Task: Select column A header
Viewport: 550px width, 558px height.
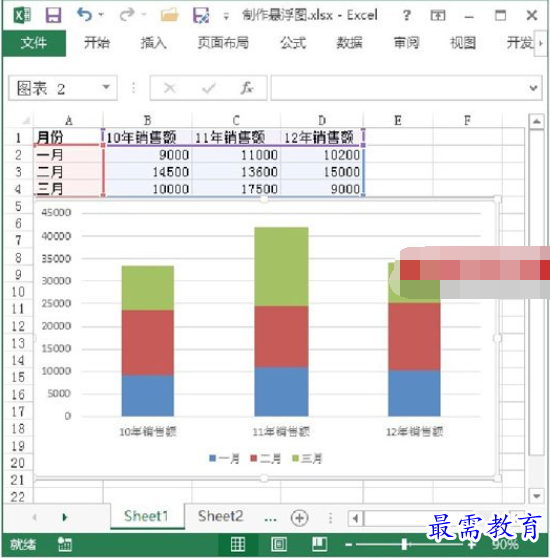Action: coord(69,121)
